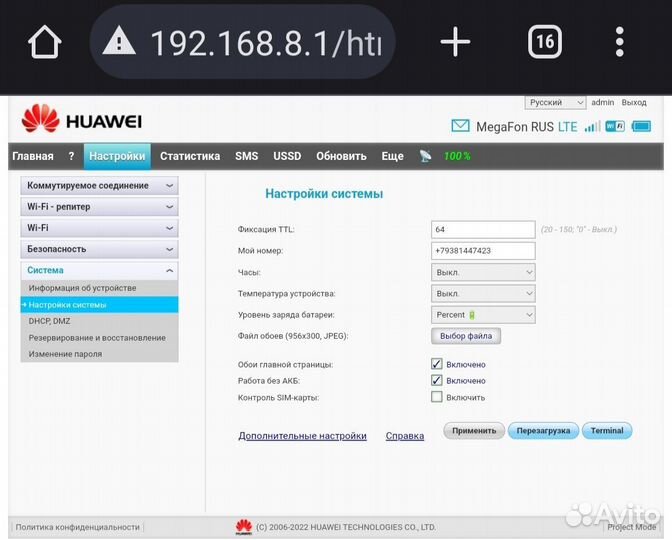The width and height of the screenshot is (672, 540).
Task: Select the Настройки tab
Action: (117, 156)
